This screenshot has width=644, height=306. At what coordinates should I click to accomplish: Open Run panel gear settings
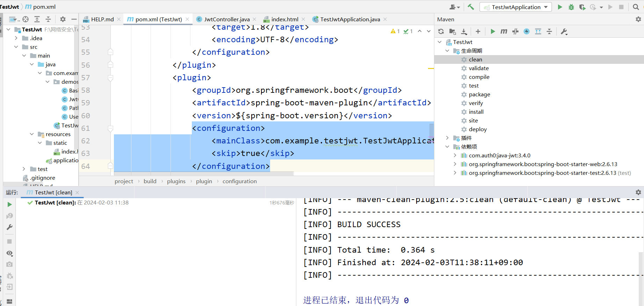point(638,192)
